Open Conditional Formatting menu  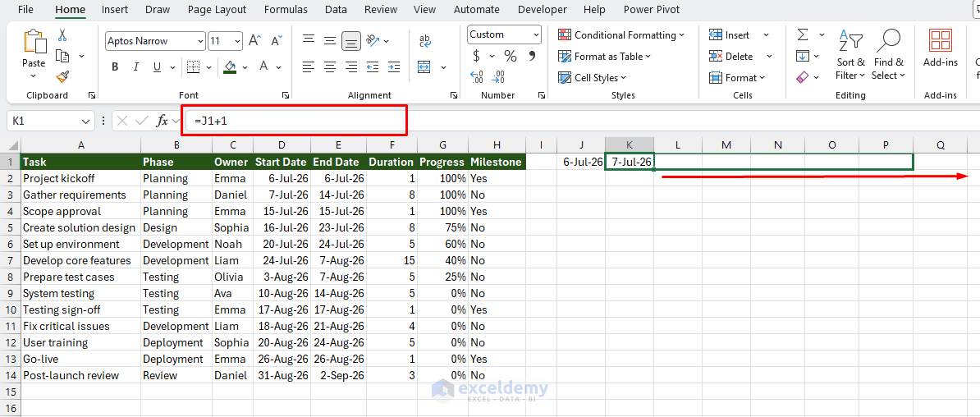tap(621, 35)
